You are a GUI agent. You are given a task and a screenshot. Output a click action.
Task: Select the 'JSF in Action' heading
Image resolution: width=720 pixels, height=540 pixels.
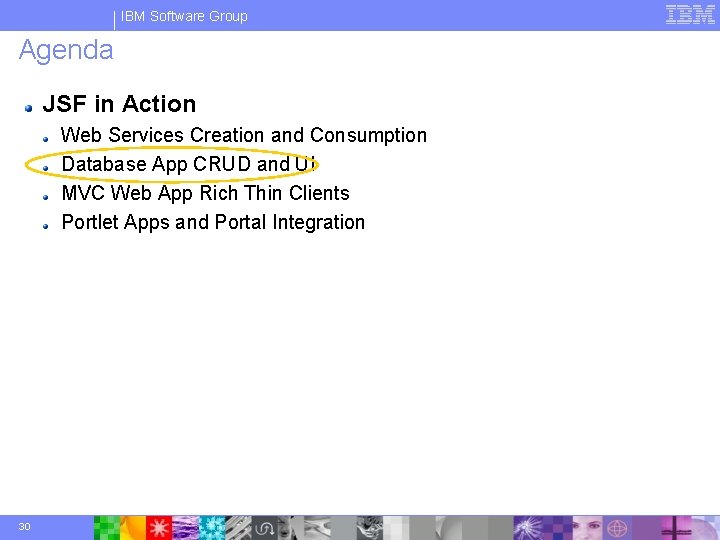pos(119,104)
